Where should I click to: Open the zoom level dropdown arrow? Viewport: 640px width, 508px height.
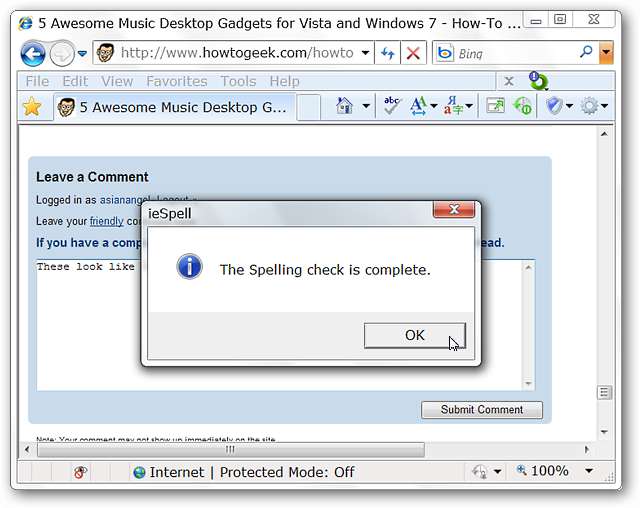pos(589,471)
